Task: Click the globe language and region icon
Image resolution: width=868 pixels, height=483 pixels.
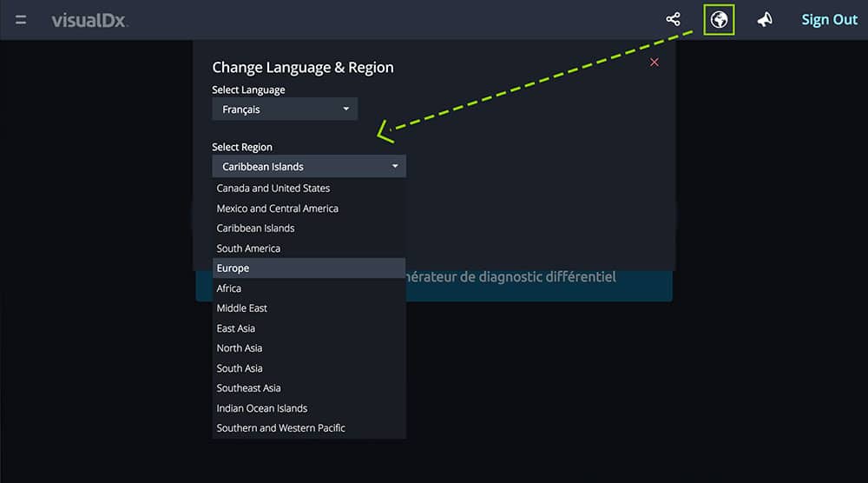Action: 719,19
